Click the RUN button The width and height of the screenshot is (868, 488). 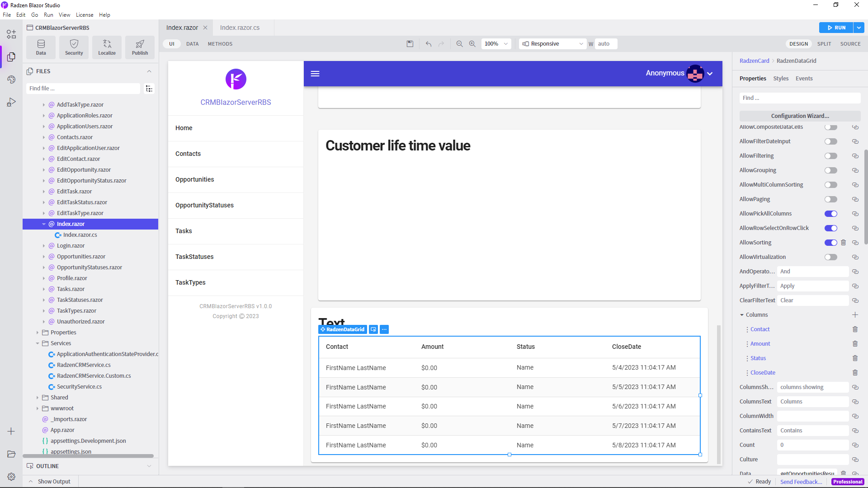tap(836, 28)
